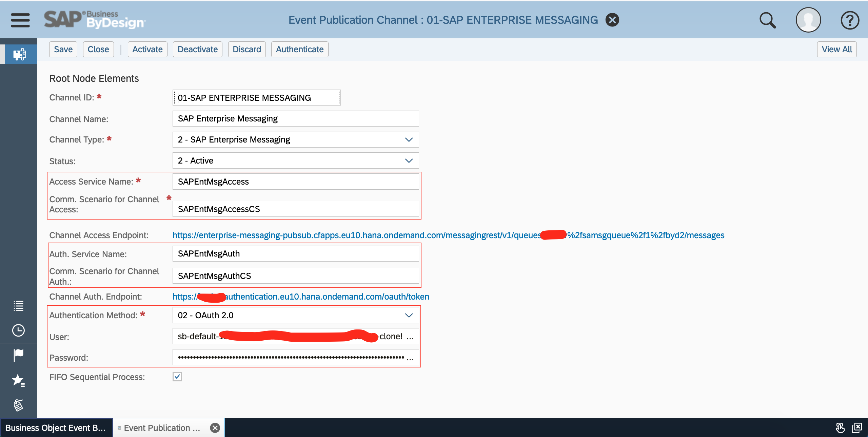Switch to Business Object Event tab
Image resolution: width=868 pixels, height=437 pixels.
tap(56, 428)
